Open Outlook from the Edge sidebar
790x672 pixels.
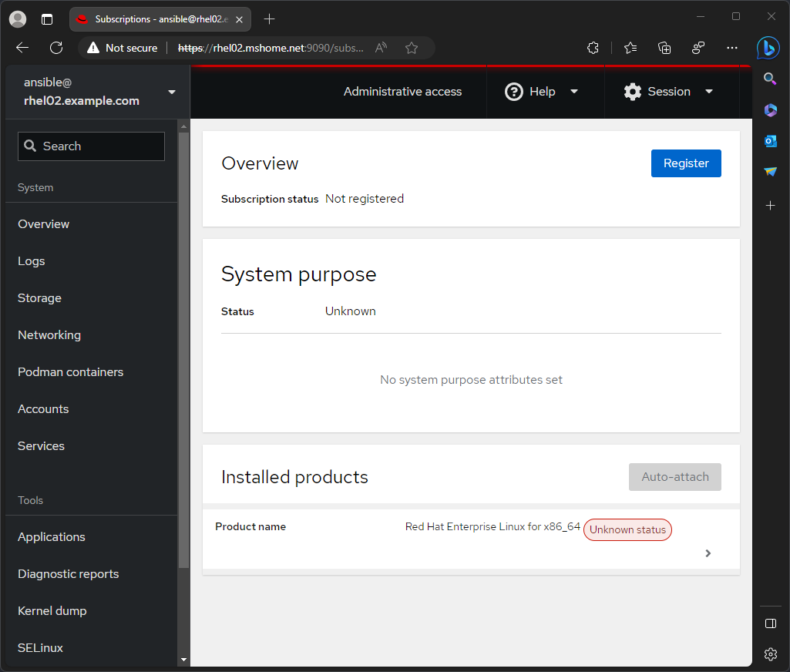[770, 141]
